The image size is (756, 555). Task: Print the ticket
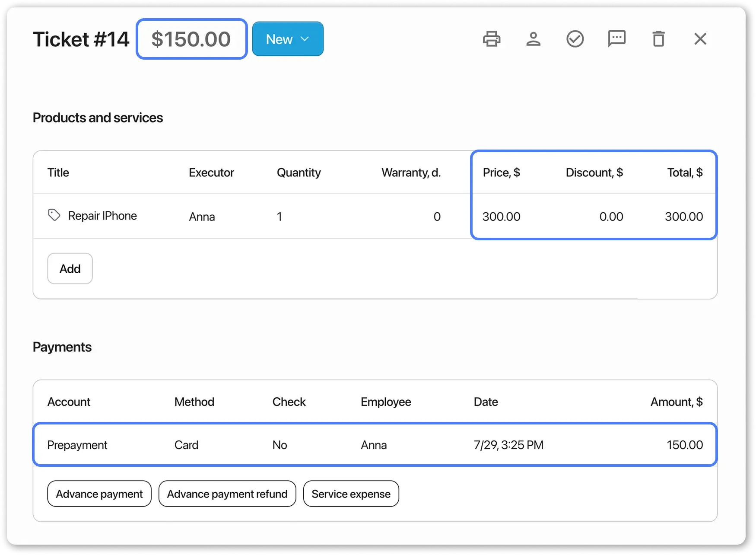coord(491,39)
